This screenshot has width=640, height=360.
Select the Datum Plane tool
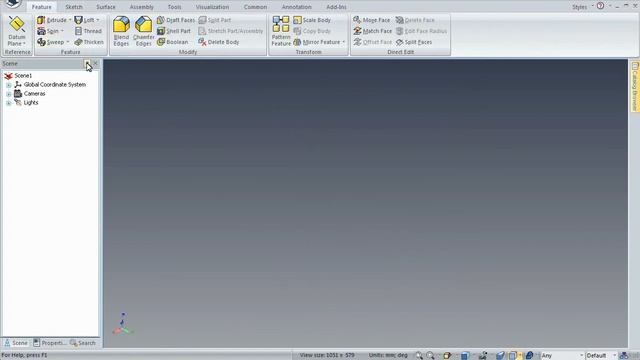click(x=17, y=31)
